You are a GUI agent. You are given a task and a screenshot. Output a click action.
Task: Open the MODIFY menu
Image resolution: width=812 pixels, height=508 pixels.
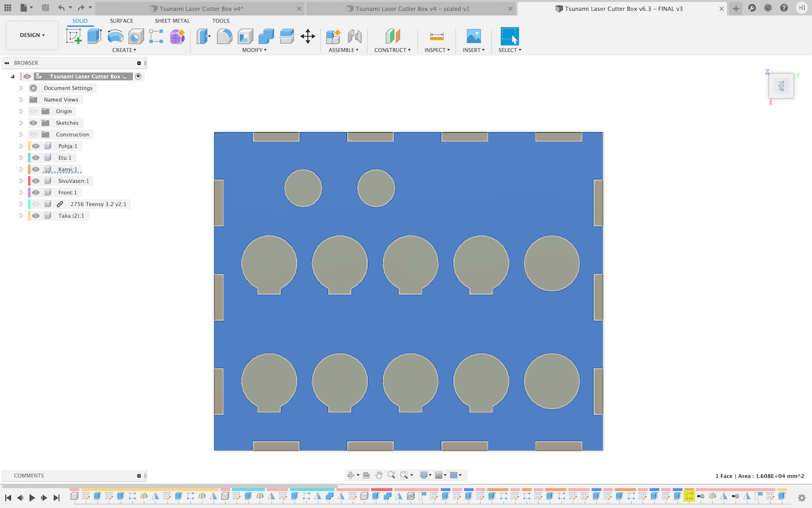coord(254,50)
